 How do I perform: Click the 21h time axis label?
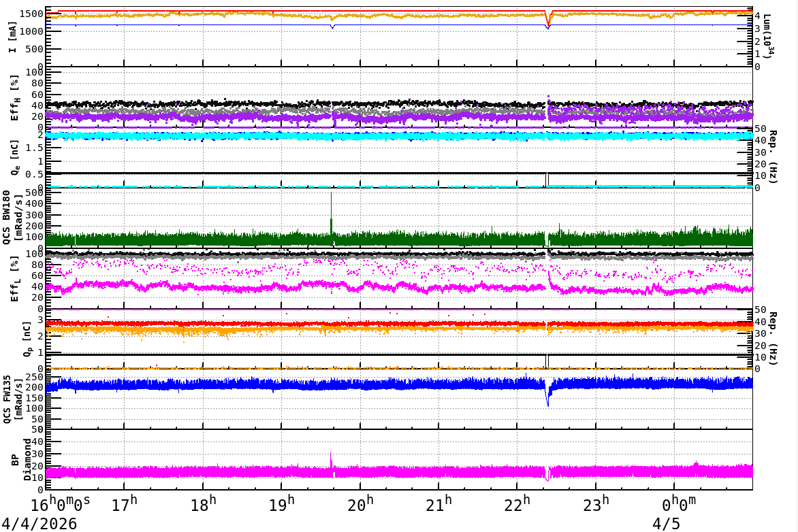point(438,505)
